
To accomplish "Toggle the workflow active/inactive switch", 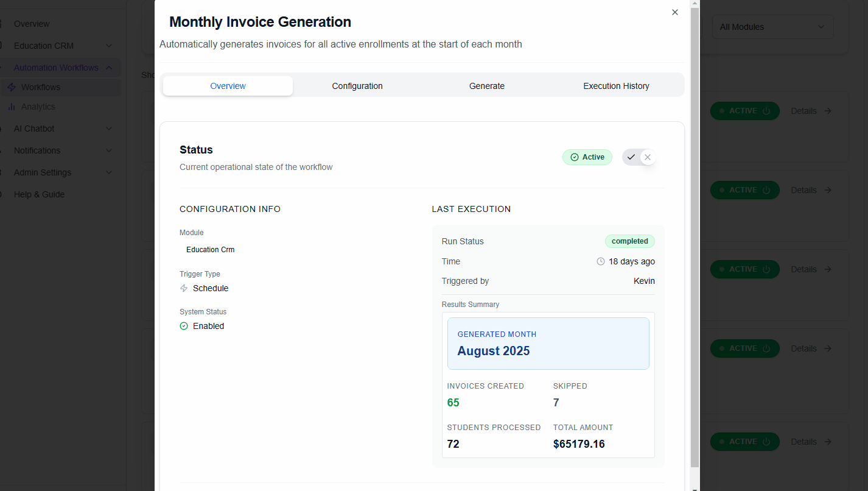I will click(639, 157).
